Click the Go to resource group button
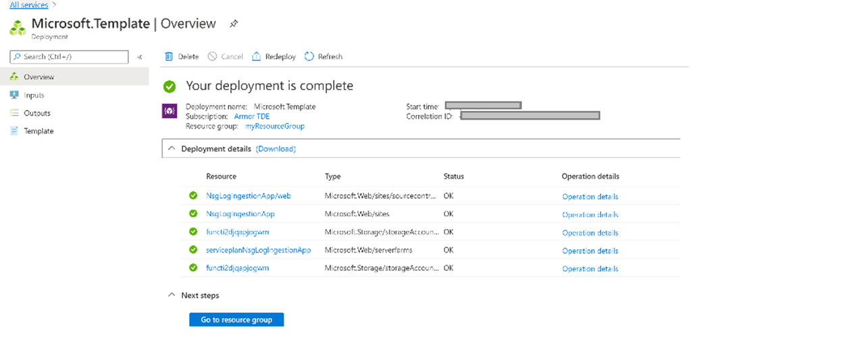 click(x=236, y=320)
